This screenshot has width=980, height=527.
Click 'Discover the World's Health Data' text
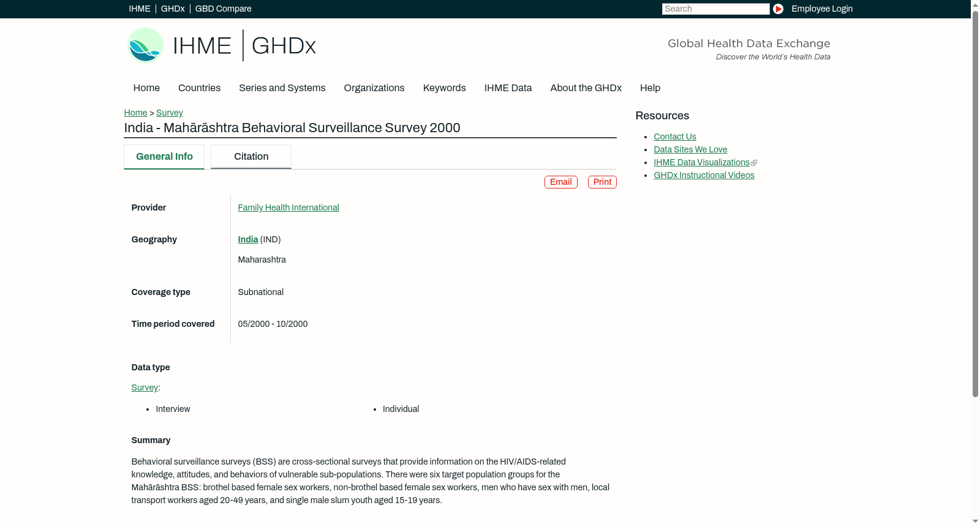[773, 57]
